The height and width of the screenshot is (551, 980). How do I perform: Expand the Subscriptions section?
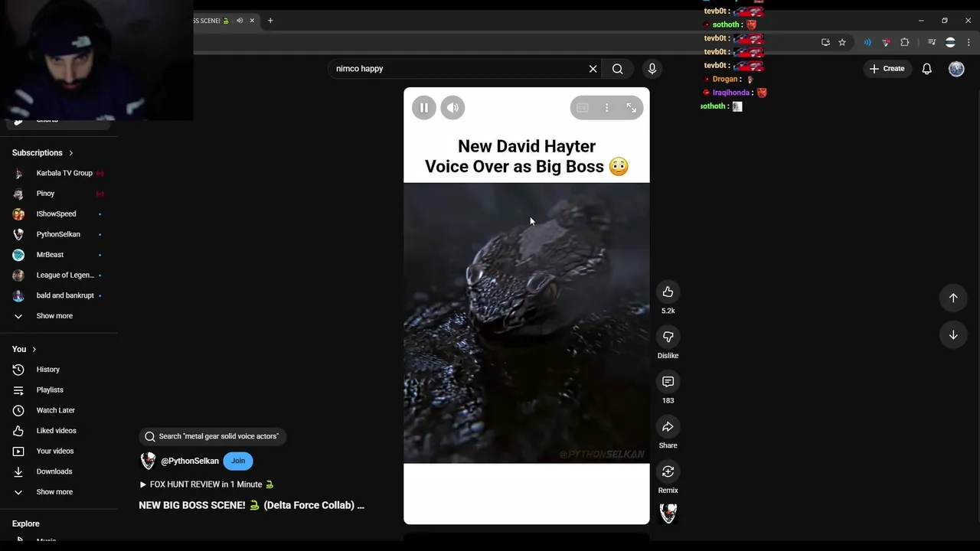(x=43, y=153)
